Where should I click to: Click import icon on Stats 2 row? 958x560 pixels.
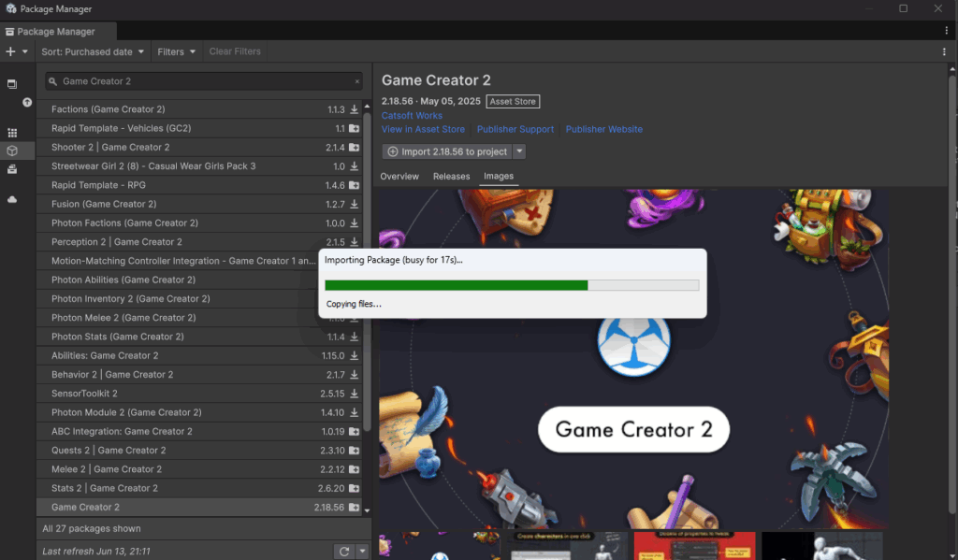354,488
